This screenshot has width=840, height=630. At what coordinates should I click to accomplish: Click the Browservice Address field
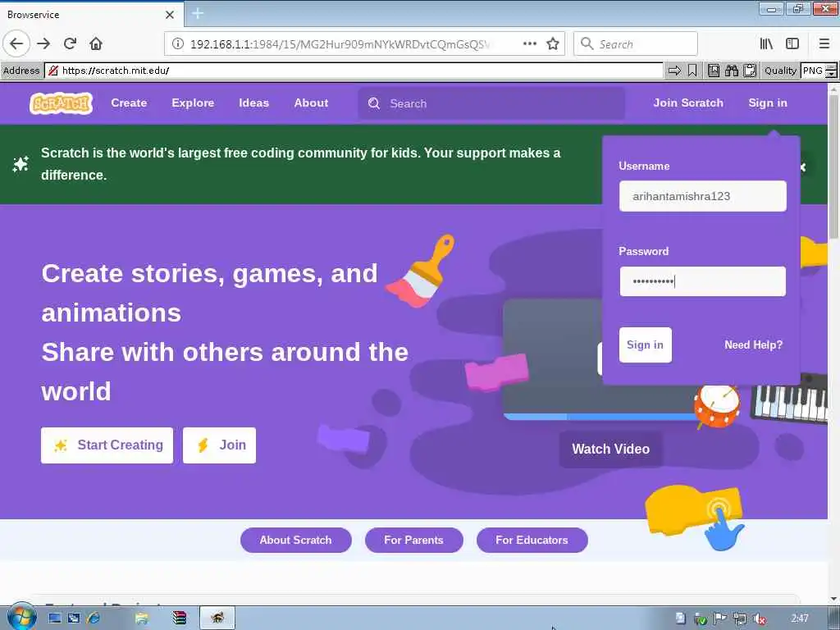coord(354,71)
